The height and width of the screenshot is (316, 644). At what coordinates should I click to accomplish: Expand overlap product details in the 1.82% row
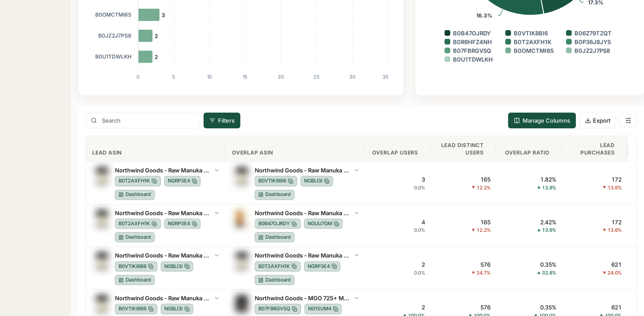(356, 170)
